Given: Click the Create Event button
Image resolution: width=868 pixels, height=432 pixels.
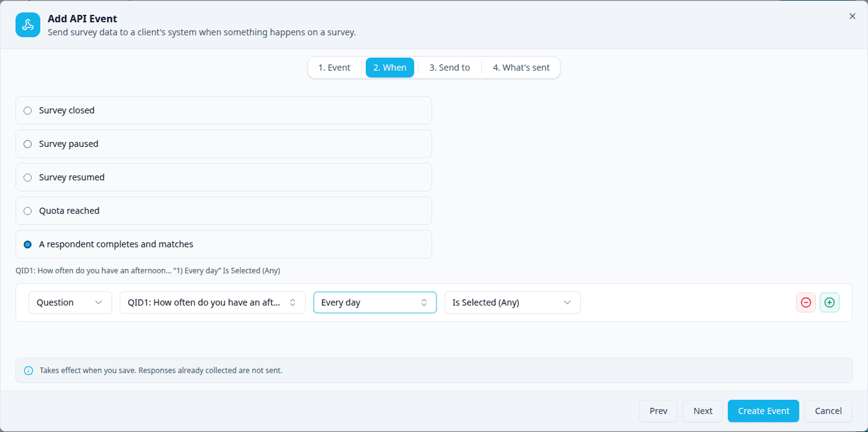Looking at the screenshot, I should pyautogui.click(x=764, y=411).
